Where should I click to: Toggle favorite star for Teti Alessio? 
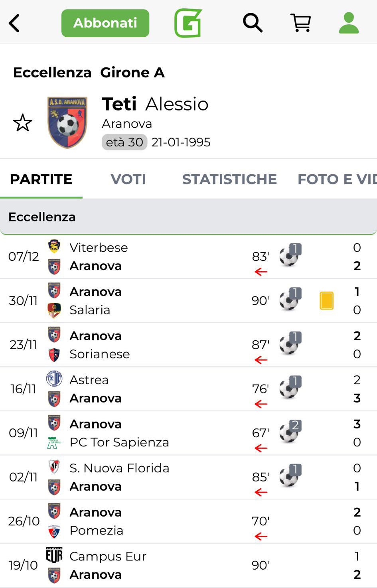click(23, 123)
